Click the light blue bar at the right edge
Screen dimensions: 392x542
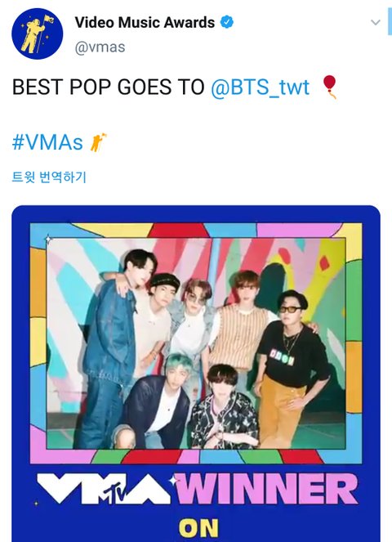coord(390,21)
